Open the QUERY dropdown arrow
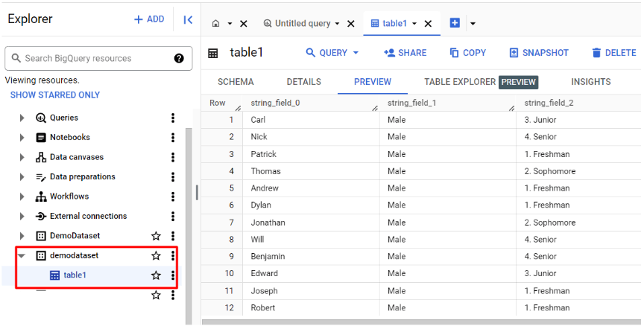Screen dimensions: 644x329 pos(356,53)
